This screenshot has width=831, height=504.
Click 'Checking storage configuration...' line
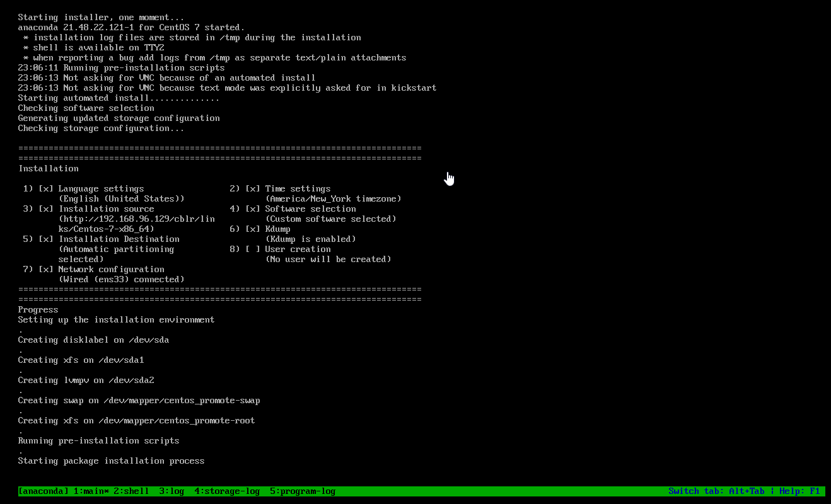point(101,128)
